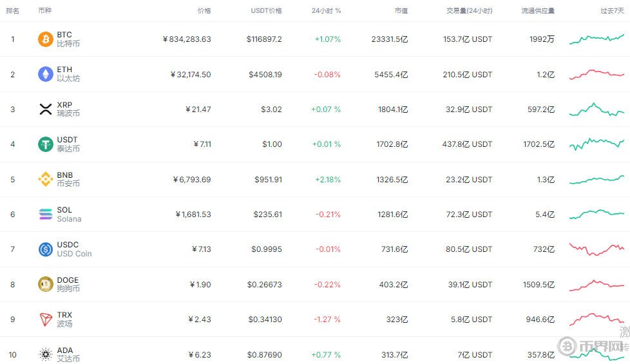Click the XRP logo icon
The image size is (630, 364).
click(45, 110)
